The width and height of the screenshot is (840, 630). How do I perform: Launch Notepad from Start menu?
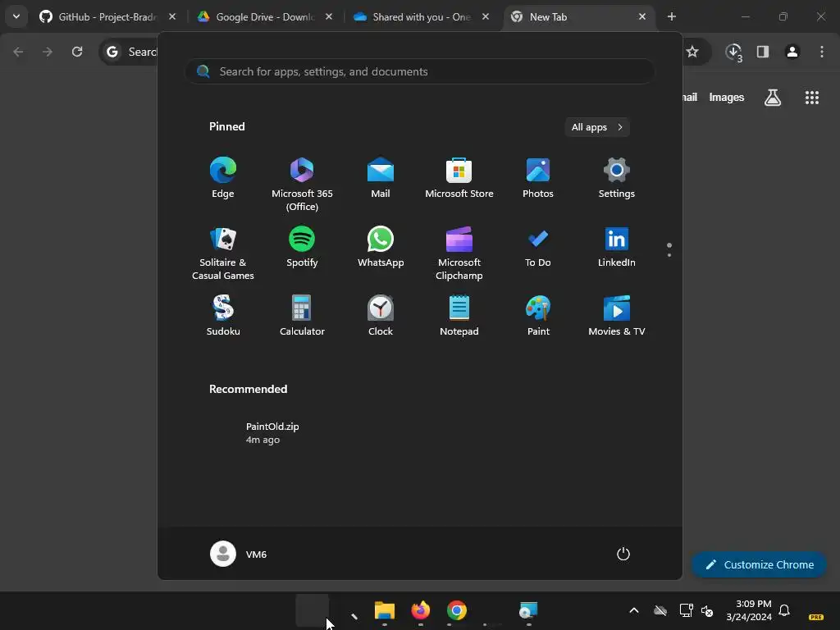click(x=459, y=316)
